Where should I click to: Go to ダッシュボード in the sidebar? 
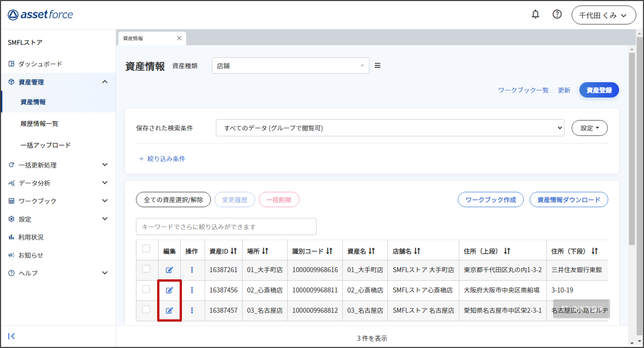click(x=40, y=64)
